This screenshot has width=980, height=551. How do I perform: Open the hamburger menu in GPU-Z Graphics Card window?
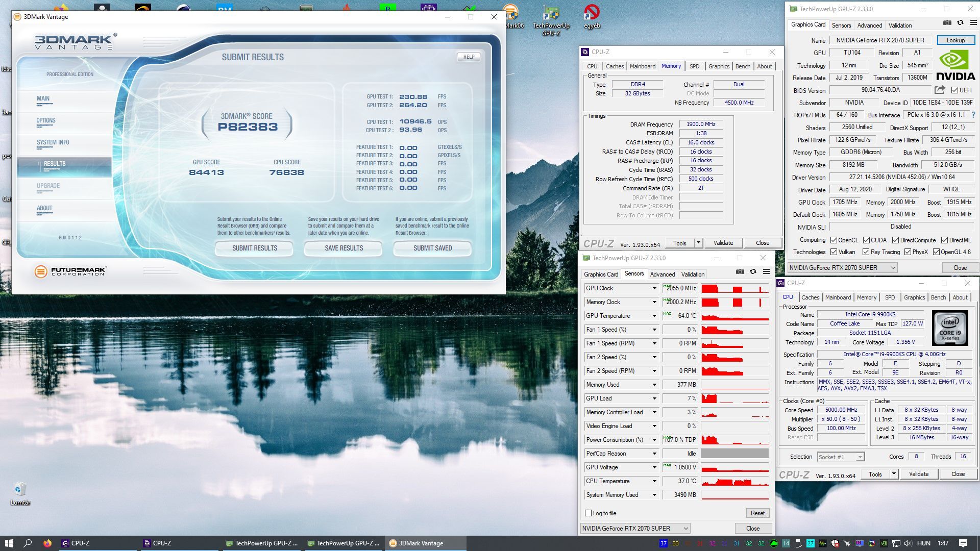coord(973,23)
